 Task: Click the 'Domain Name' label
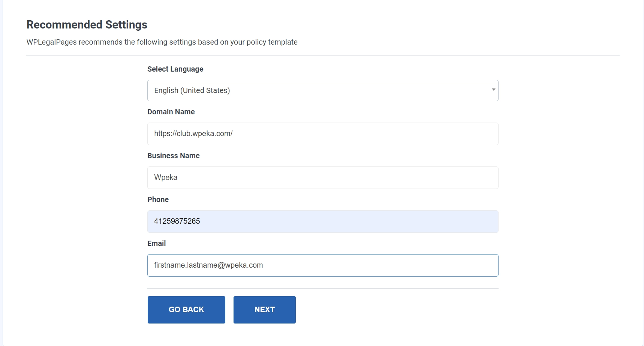[x=171, y=112]
